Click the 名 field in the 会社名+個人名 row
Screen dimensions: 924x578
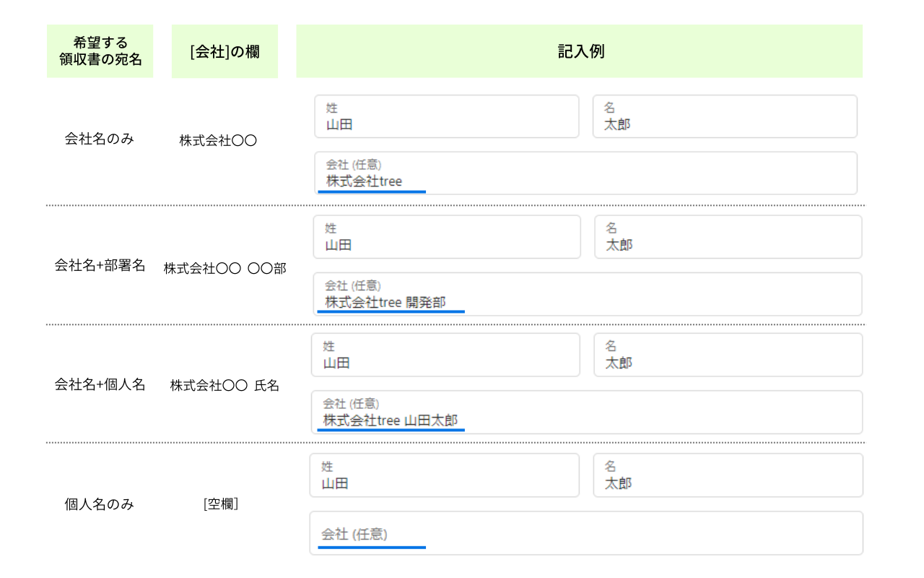(728, 355)
